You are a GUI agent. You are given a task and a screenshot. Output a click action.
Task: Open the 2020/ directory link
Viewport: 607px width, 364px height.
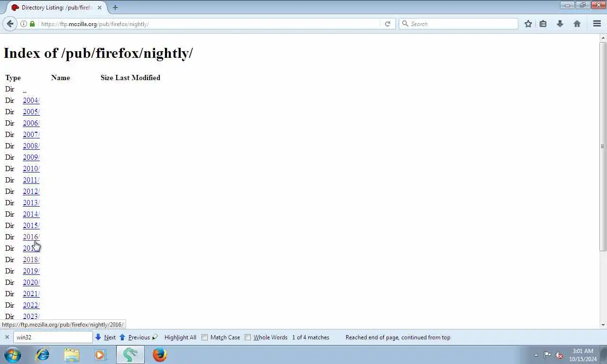pyautogui.click(x=31, y=282)
